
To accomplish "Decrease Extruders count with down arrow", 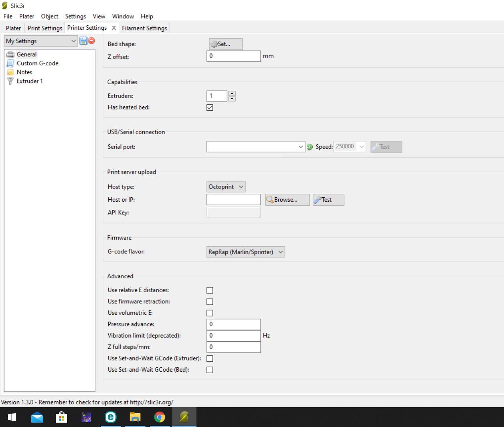I will 232,99.
